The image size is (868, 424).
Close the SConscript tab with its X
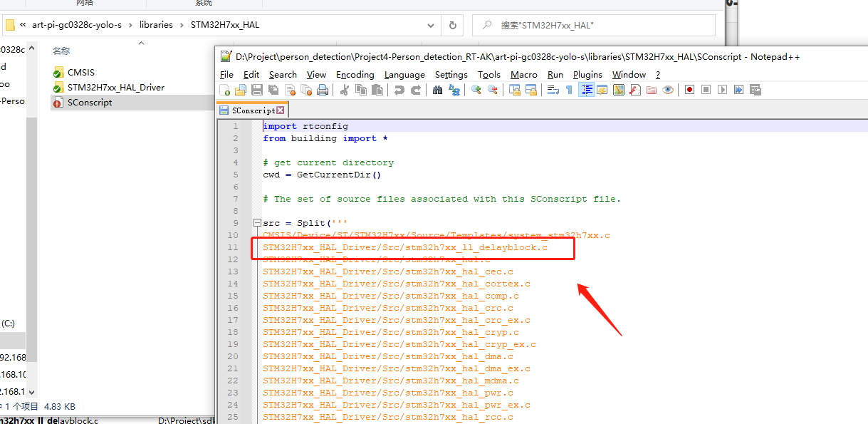click(x=281, y=110)
